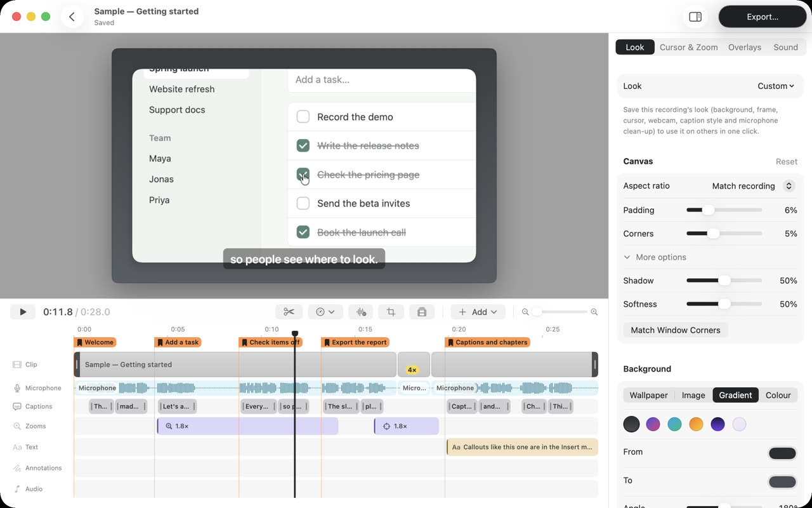Toggle the sidebar panel icon beside Export
The width and height of the screenshot is (812, 508).
pyautogui.click(x=695, y=17)
